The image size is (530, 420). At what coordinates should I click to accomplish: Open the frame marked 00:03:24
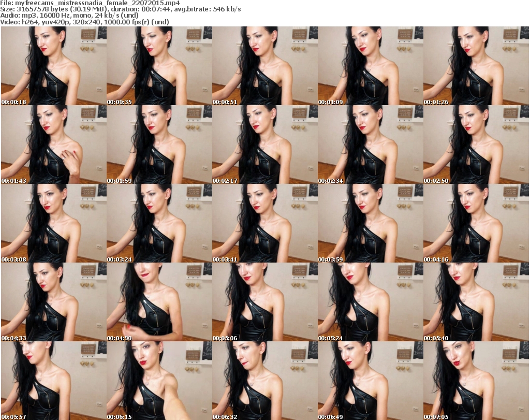coord(159,223)
